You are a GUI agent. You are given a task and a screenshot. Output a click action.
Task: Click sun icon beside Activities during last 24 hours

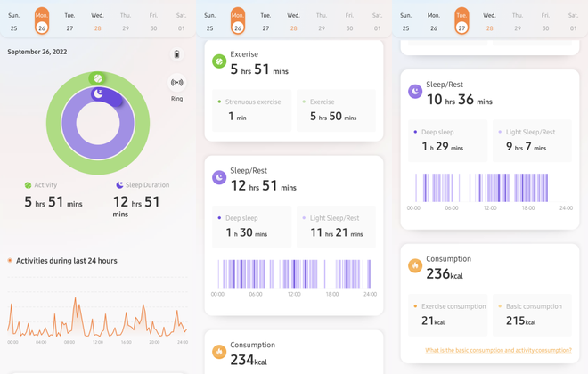coord(10,261)
